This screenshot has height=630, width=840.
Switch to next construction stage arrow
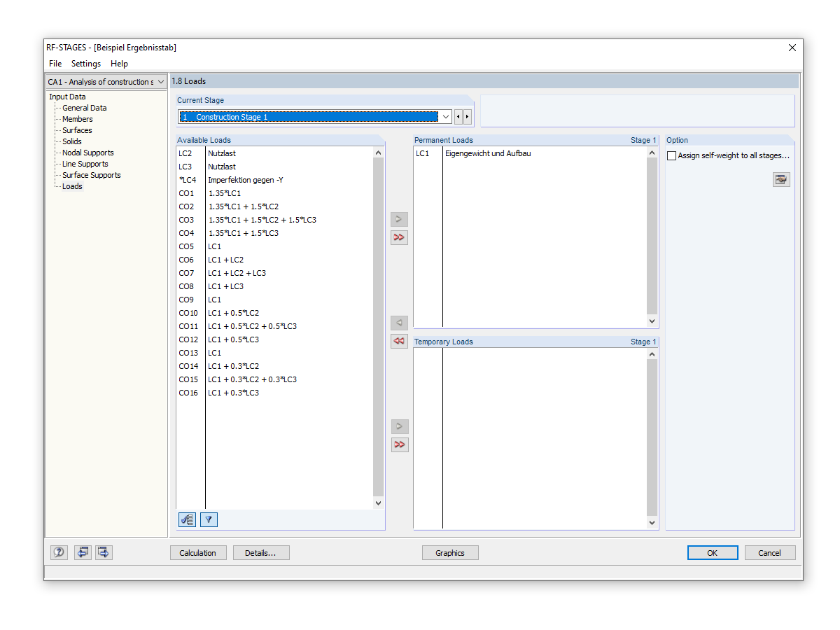coord(468,117)
